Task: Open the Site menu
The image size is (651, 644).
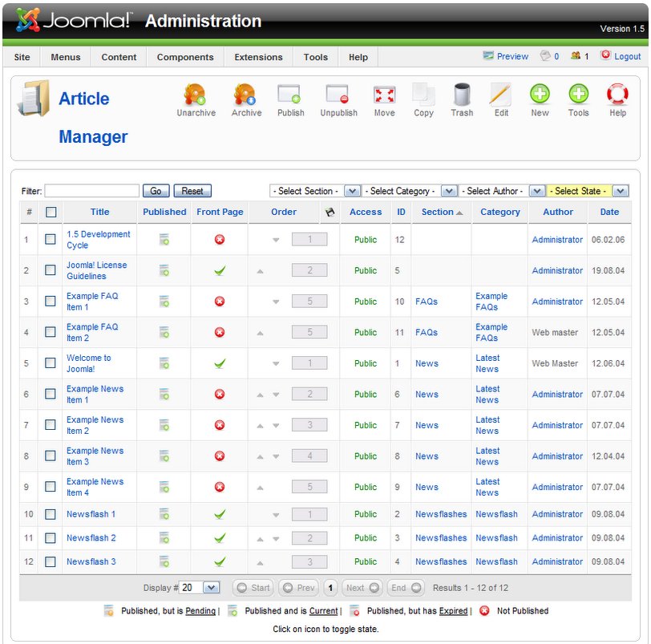Action: pos(22,57)
